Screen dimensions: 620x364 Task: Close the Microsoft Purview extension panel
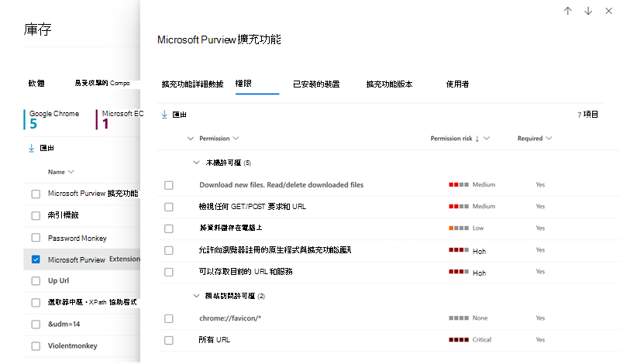608,11
